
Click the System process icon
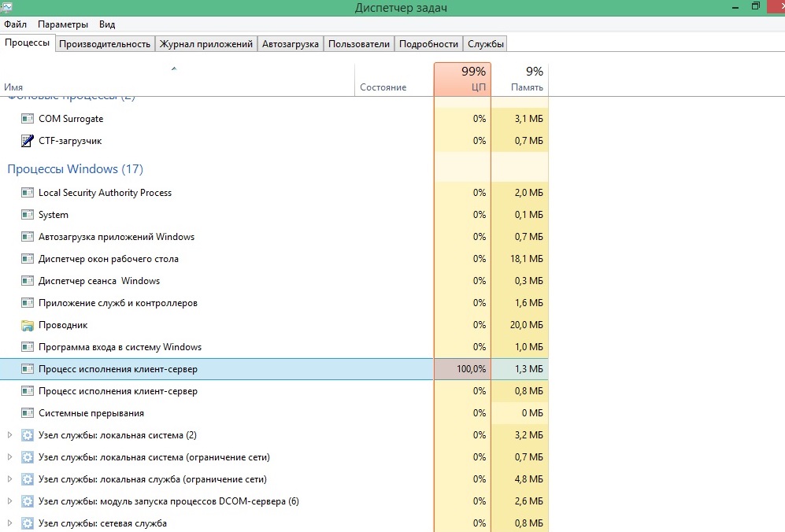(x=28, y=215)
